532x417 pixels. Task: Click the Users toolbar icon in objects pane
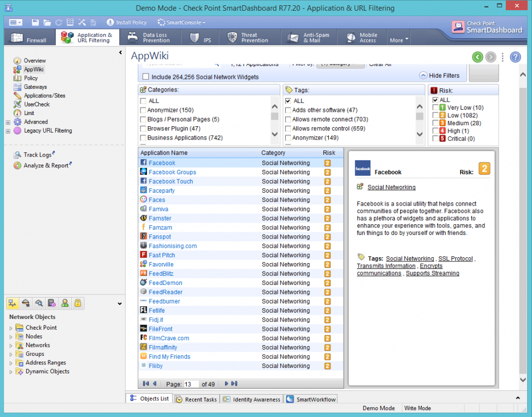click(x=65, y=303)
